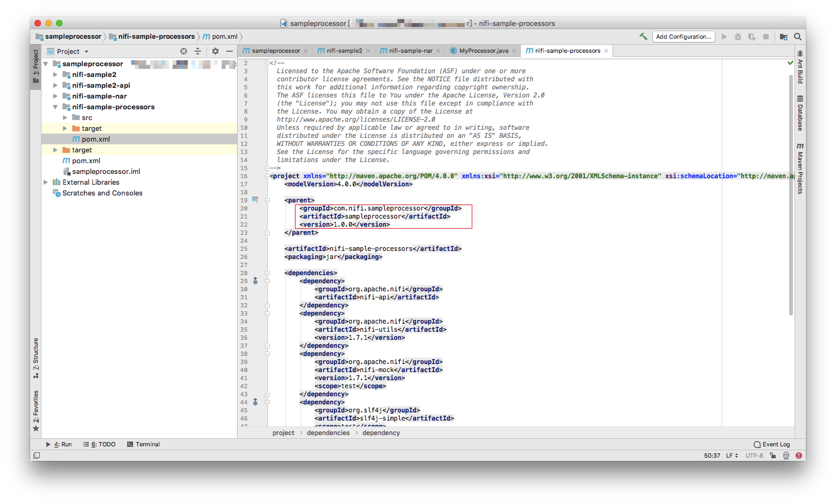Open the Database side panel
This screenshot has width=836, height=504.
(800, 113)
